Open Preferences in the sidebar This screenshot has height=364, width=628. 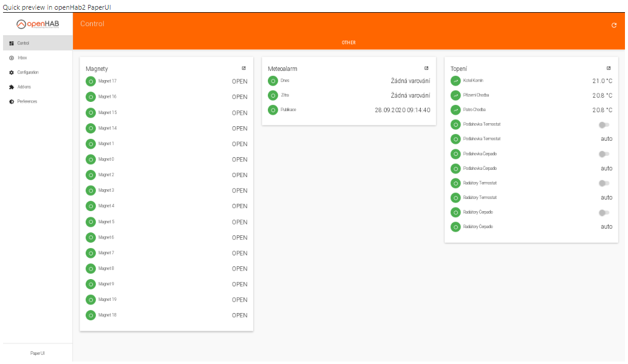pyautogui.click(x=38, y=101)
